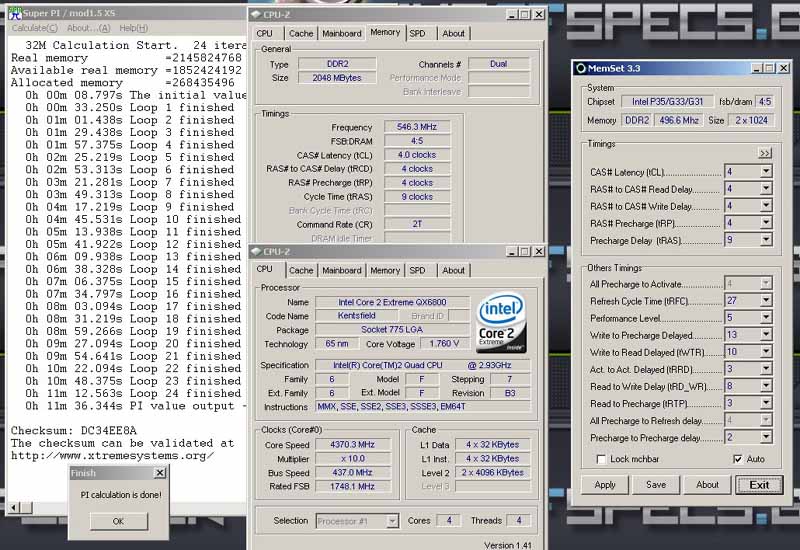Image resolution: width=800 pixels, height=550 pixels.
Task: Switch to SPD tab in upper CPU-Z window
Action: [417, 34]
